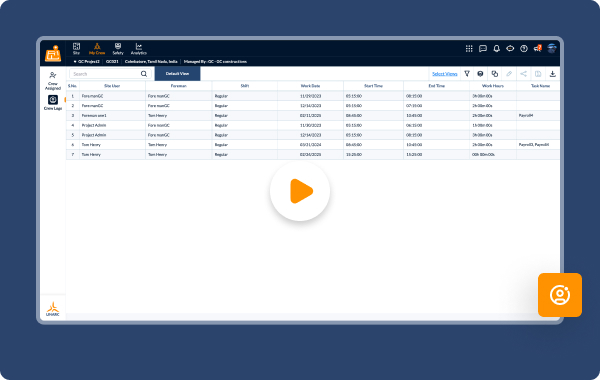This screenshot has width=600, height=380.
Task: Click the icon between bell and help
Action: point(510,49)
